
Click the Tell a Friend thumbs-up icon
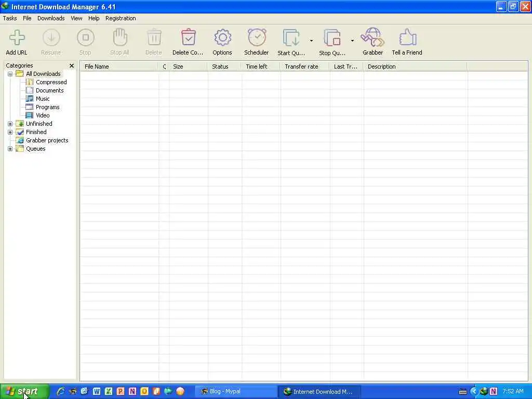point(407,37)
